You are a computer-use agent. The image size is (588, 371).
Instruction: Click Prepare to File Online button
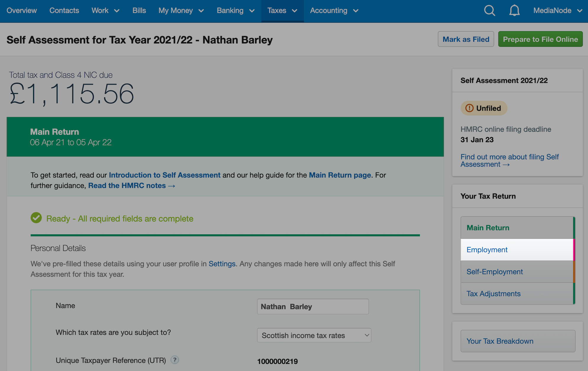[540, 39]
